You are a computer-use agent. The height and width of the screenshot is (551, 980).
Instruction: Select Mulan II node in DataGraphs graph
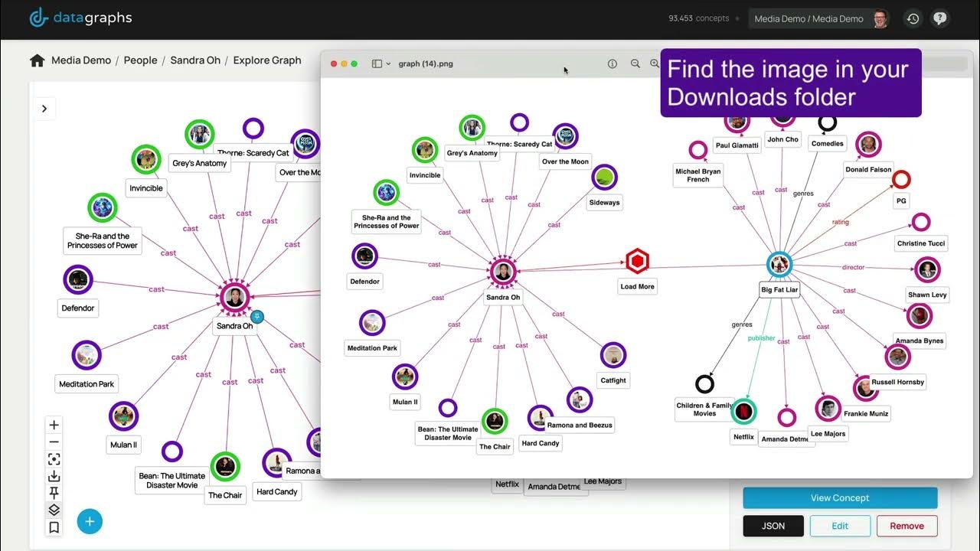coord(123,416)
